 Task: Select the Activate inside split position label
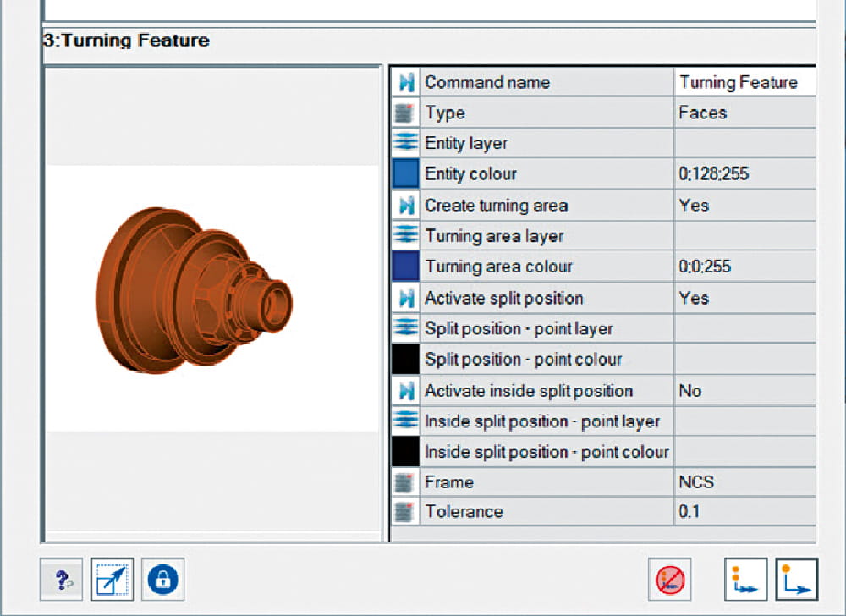529,391
